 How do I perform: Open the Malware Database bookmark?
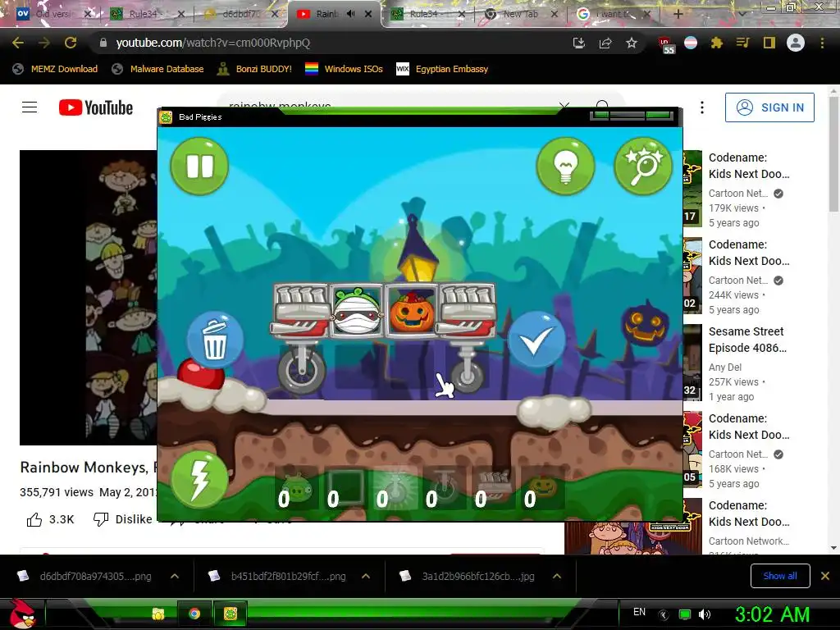point(158,69)
